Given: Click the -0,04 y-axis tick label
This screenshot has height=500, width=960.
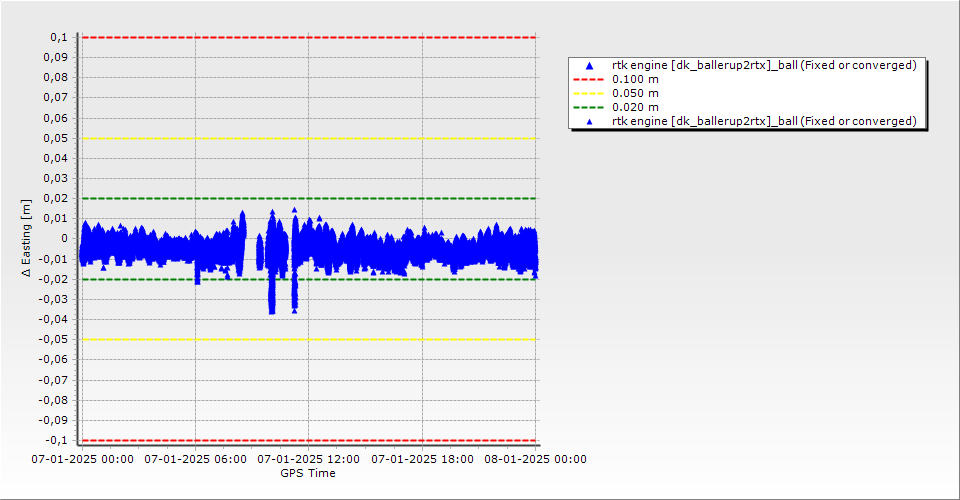Looking at the screenshot, I should (54, 319).
